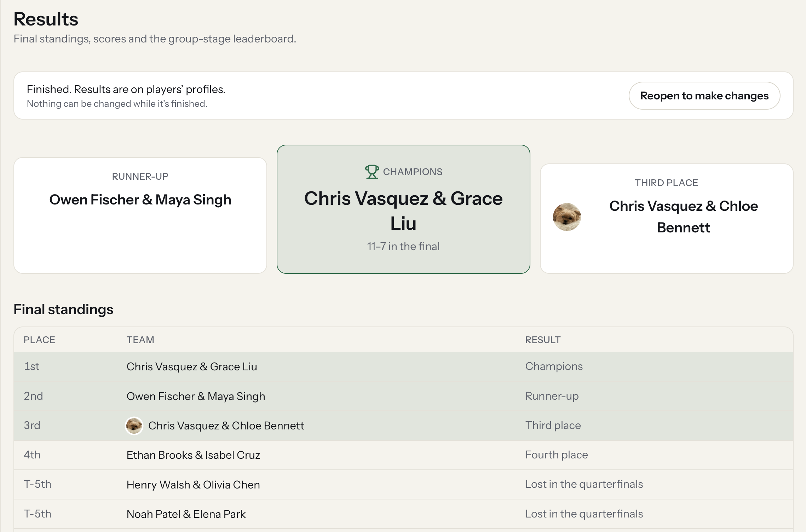Click 'Finished. Results are on players' profiles.' text
The height and width of the screenshot is (532, 806).
126,89
